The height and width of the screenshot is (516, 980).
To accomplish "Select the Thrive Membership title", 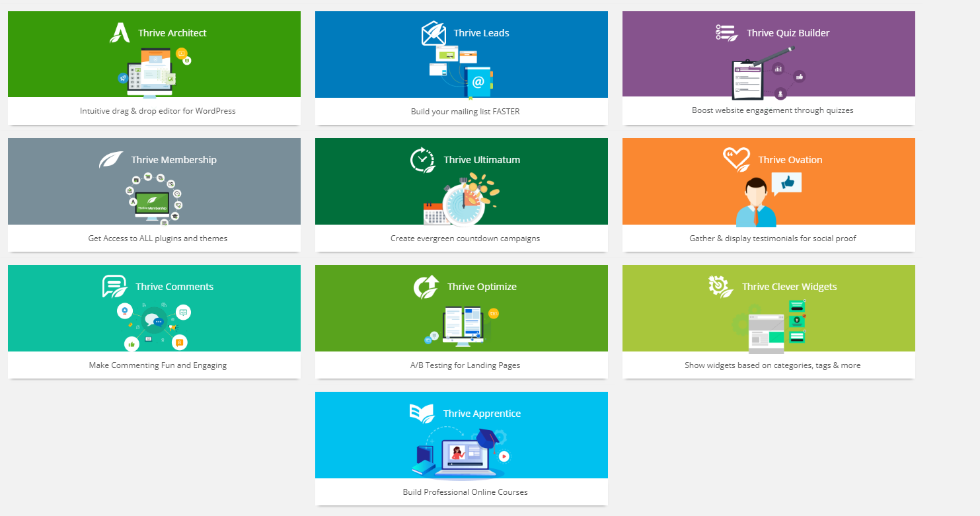I will (174, 160).
